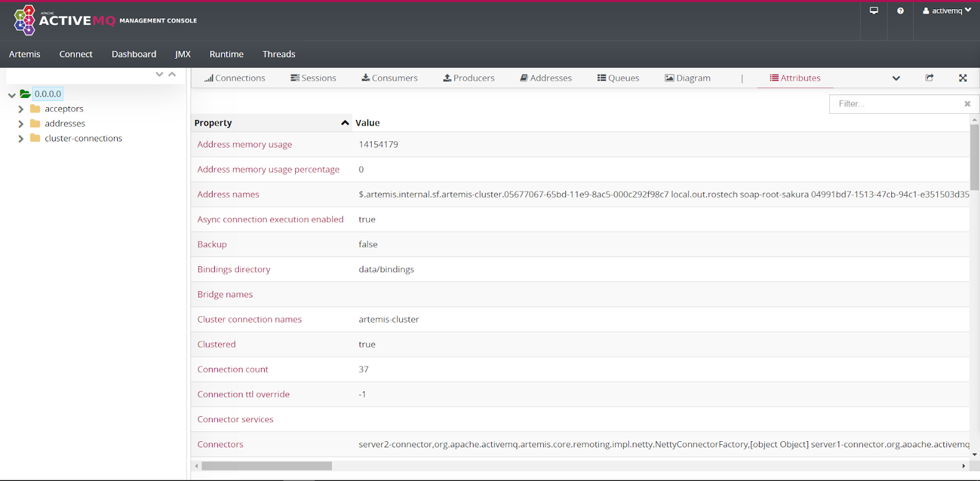Viewport: 980px width, 481px height.
Task: Expand the cluster-connections folder arrow
Action: [x=21, y=139]
